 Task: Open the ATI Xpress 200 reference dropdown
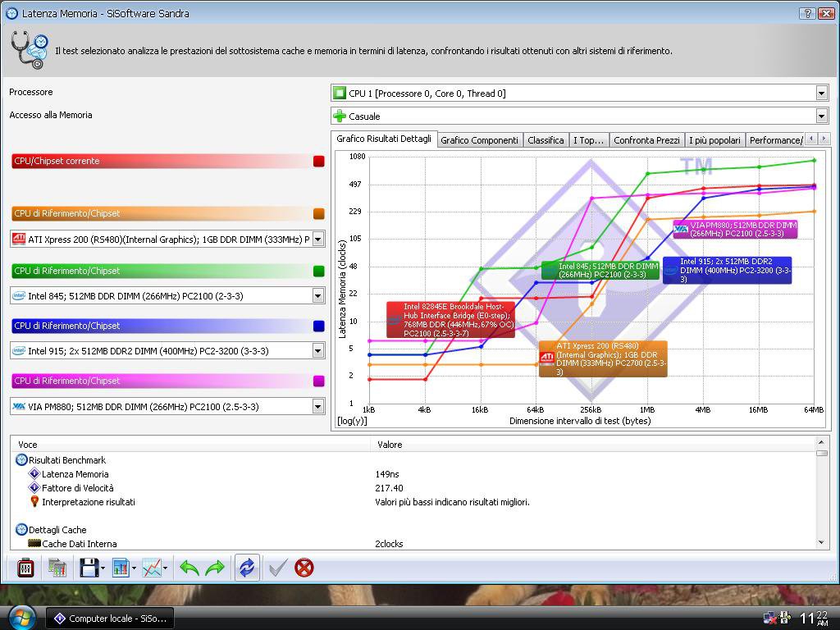point(318,240)
